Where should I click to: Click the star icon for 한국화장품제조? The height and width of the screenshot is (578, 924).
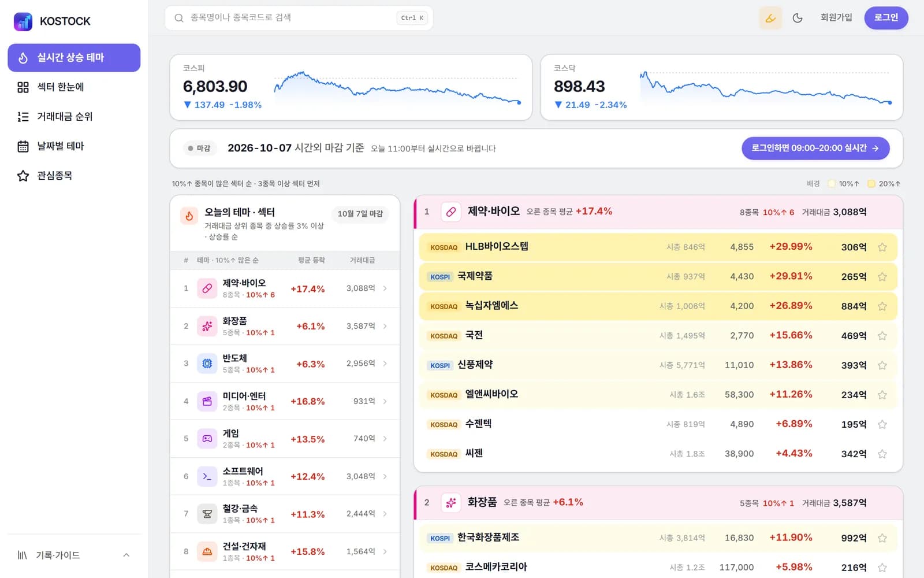click(882, 538)
